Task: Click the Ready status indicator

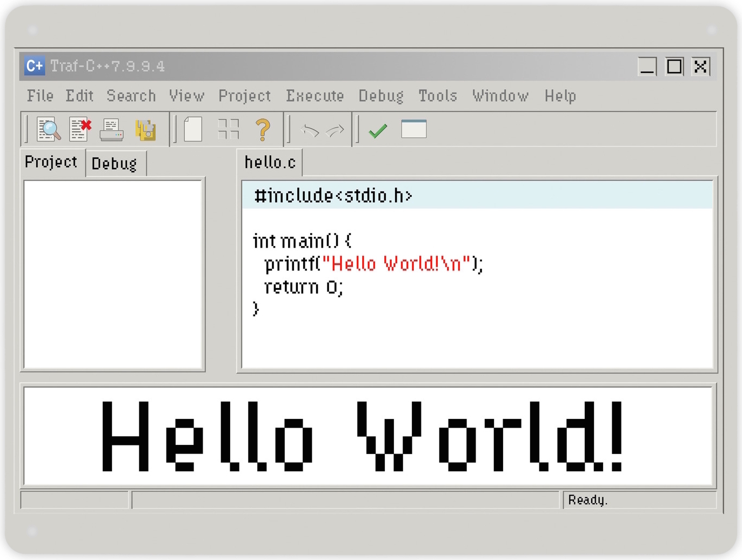Action: coord(589,500)
